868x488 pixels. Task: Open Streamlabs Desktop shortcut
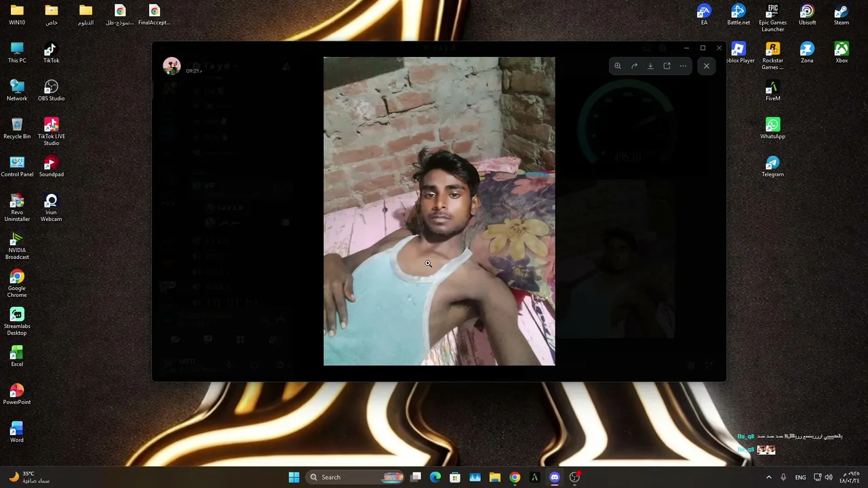pyautogui.click(x=17, y=321)
